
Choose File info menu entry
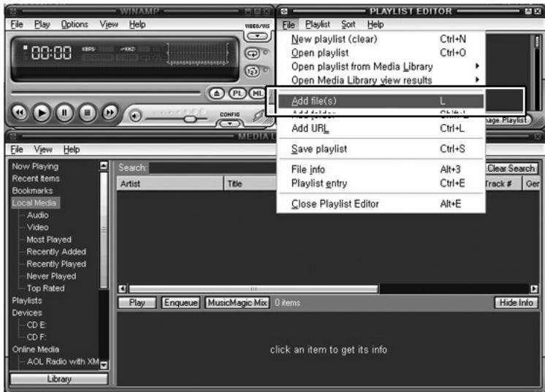pyautogui.click(x=381, y=169)
